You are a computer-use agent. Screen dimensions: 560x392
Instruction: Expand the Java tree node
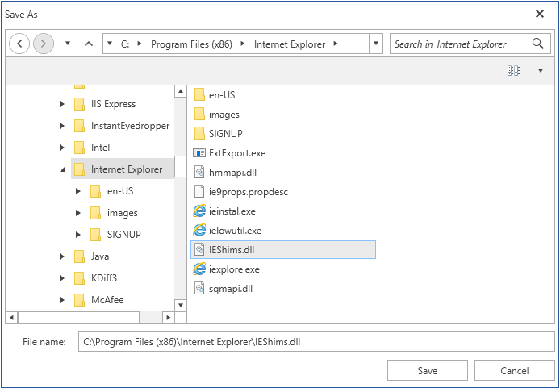tap(62, 256)
